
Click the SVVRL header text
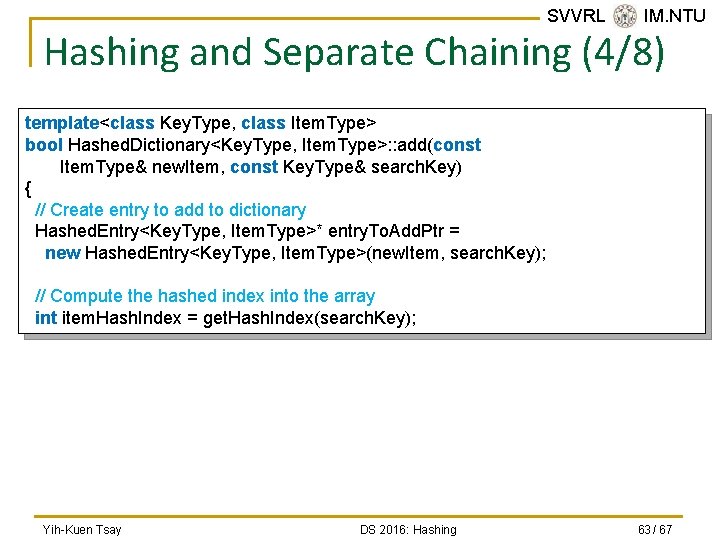point(576,16)
